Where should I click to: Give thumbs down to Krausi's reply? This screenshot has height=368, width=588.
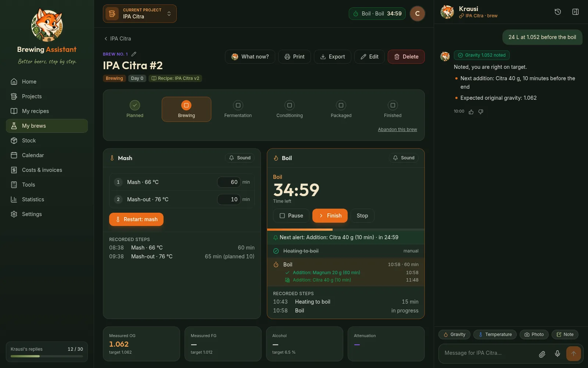[x=481, y=112]
